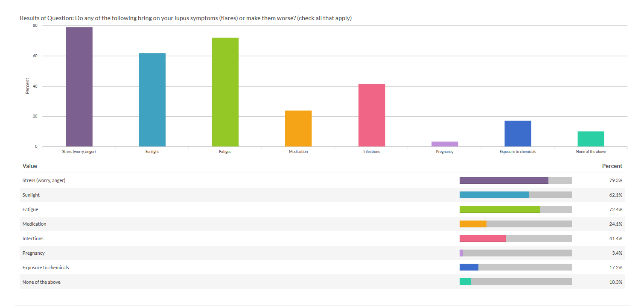
Task: Click the teal Sunlight chart bar
Action: tap(152, 100)
